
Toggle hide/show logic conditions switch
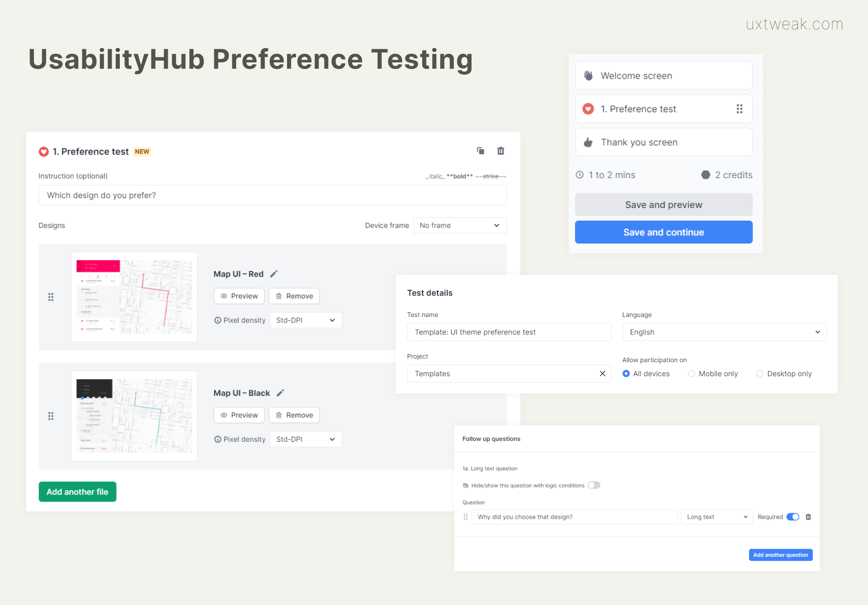click(x=594, y=485)
